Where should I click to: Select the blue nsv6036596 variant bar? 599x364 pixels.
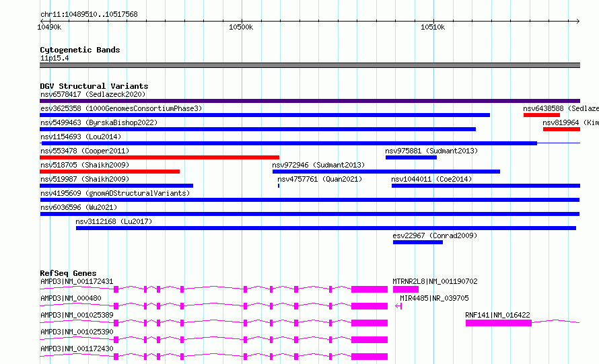[x=310, y=214]
